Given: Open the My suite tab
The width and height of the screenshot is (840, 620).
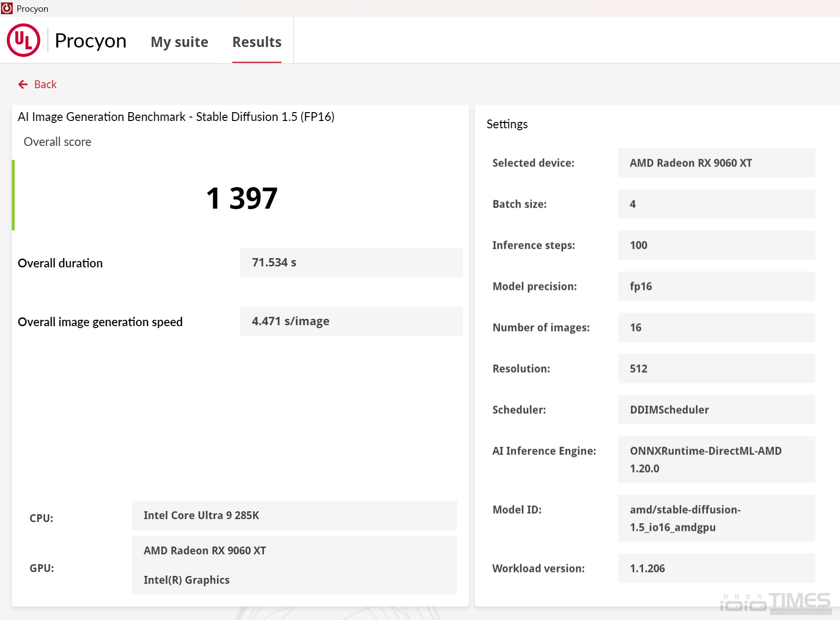Looking at the screenshot, I should click(179, 42).
